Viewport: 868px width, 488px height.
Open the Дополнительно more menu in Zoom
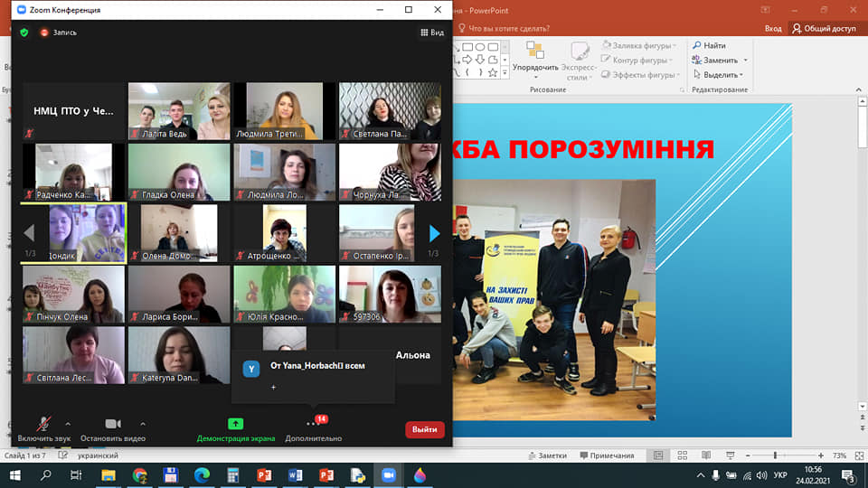tap(314, 430)
